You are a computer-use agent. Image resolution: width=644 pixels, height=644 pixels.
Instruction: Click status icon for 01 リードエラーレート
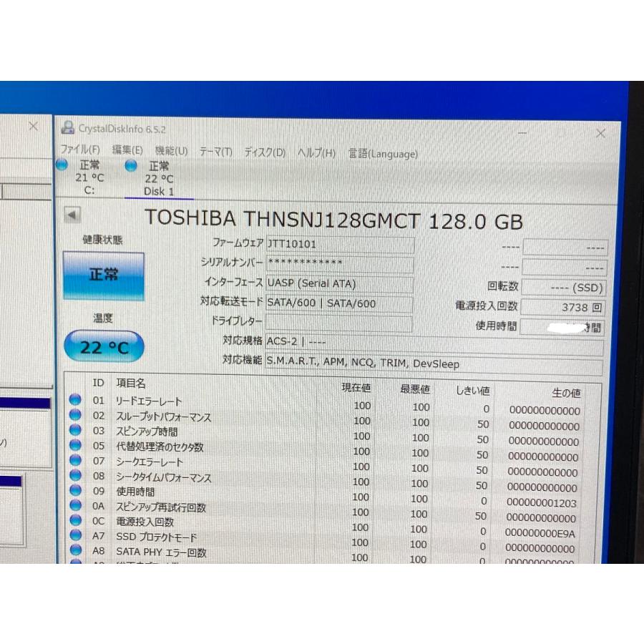pos(75,399)
